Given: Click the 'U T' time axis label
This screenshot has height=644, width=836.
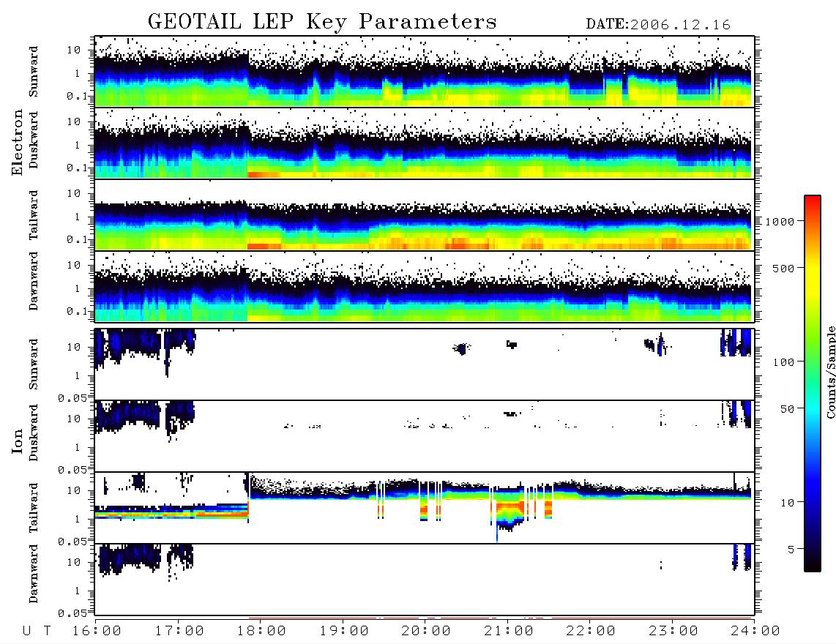Looking at the screenshot, I should coord(37,632).
